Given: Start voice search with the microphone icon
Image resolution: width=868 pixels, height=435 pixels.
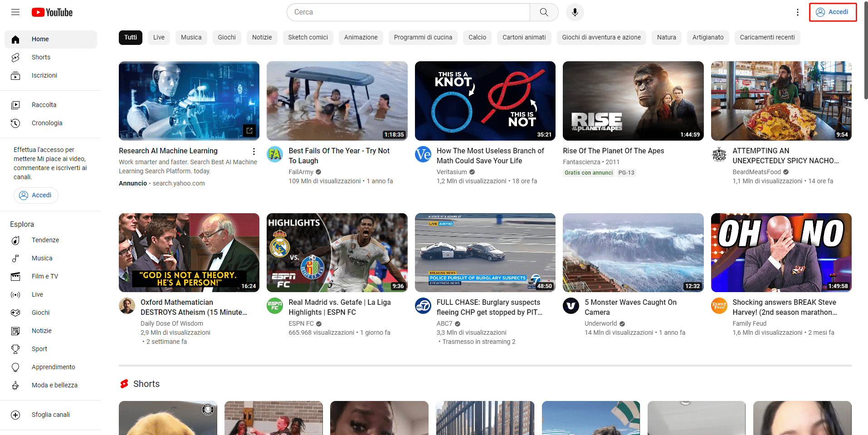Looking at the screenshot, I should pyautogui.click(x=575, y=12).
